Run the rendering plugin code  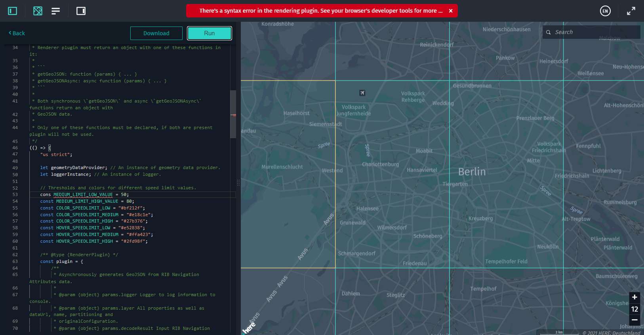tap(209, 33)
